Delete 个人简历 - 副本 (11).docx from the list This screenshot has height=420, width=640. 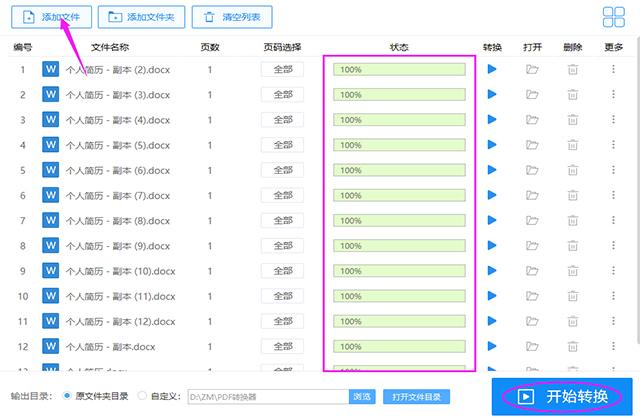click(x=573, y=296)
